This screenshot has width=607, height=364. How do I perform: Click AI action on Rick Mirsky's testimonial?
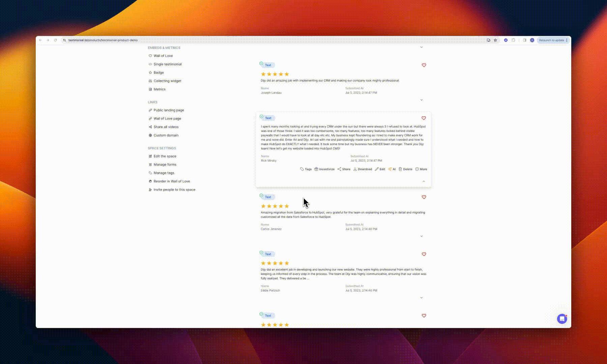point(392,169)
